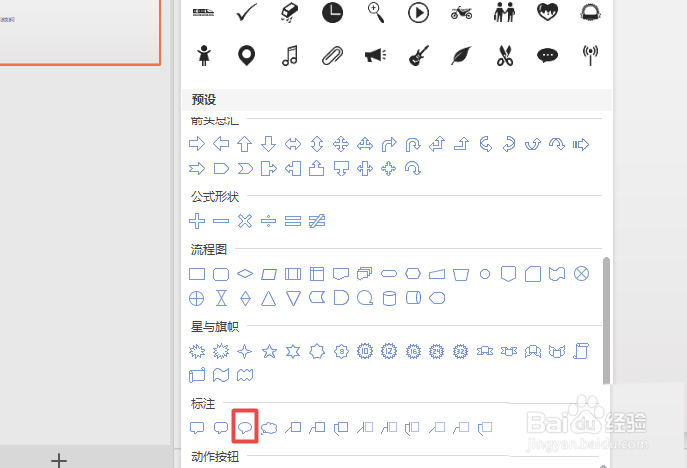This screenshot has height=468, width=687.
Task: Insert the motorcycle icon
Action: [461, 13]
